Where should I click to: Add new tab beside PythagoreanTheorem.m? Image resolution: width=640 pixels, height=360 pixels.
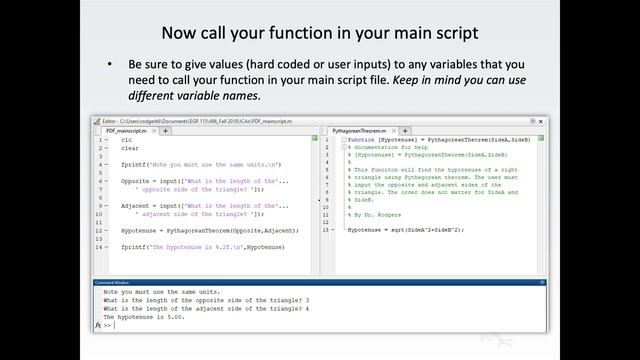click(405, 131)
